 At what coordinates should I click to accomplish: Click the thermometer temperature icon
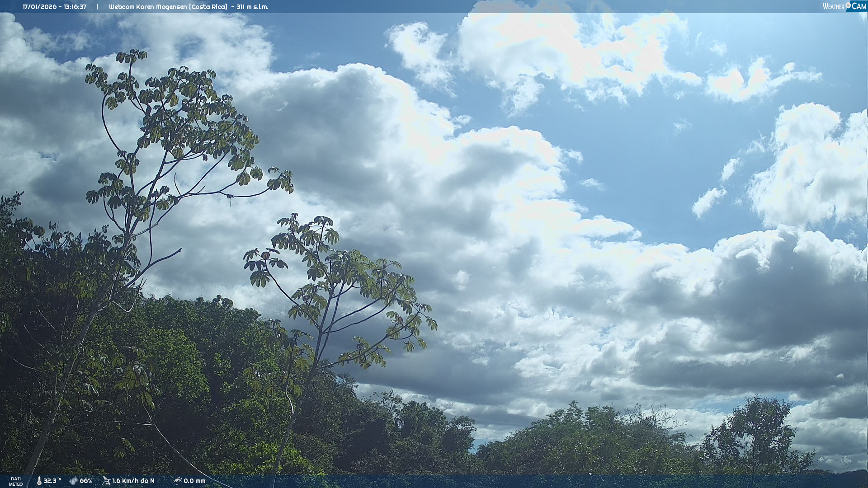[39, 481]
